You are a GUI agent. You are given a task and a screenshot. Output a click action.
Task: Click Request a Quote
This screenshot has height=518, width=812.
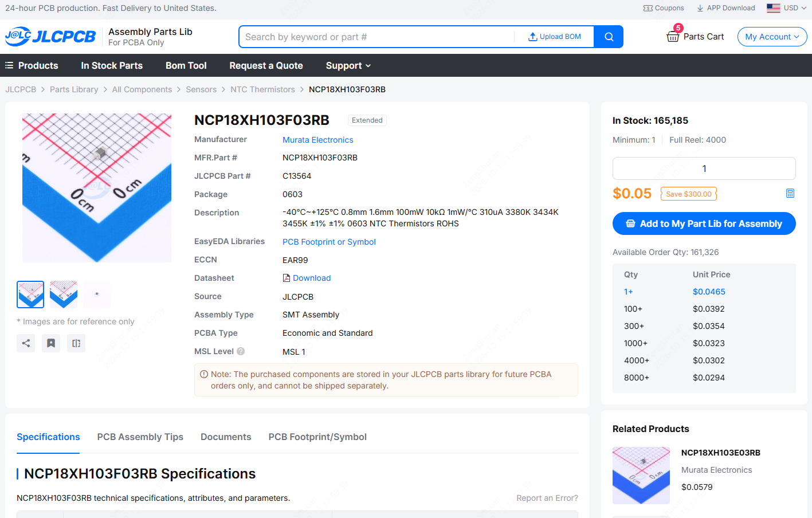pos(266,65)
